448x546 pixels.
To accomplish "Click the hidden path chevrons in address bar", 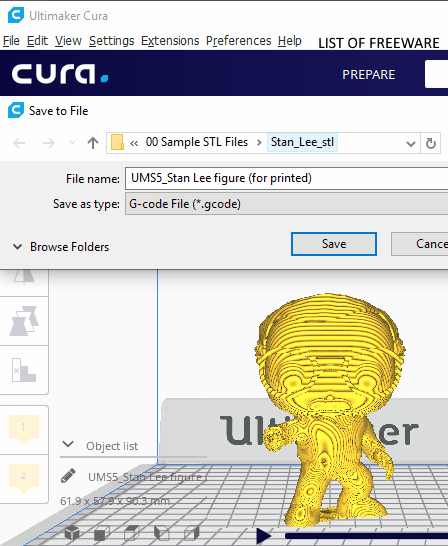I will [134, 143].
